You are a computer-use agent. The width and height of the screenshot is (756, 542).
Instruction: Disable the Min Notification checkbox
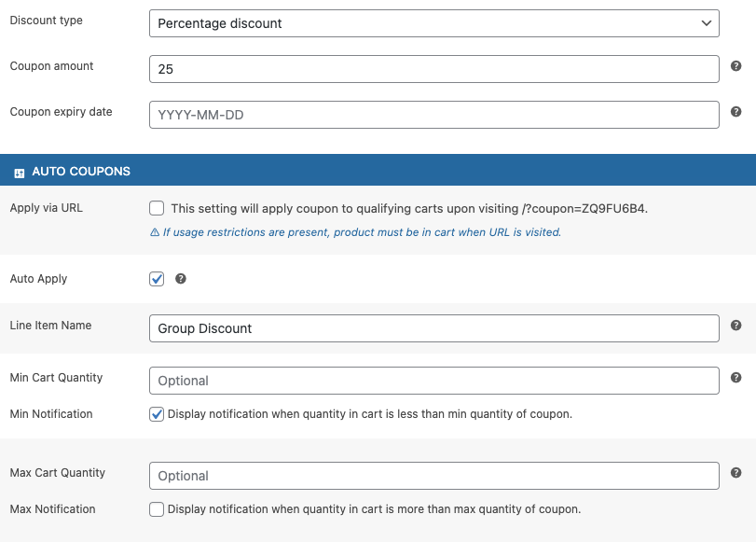[x=157, y=414]
